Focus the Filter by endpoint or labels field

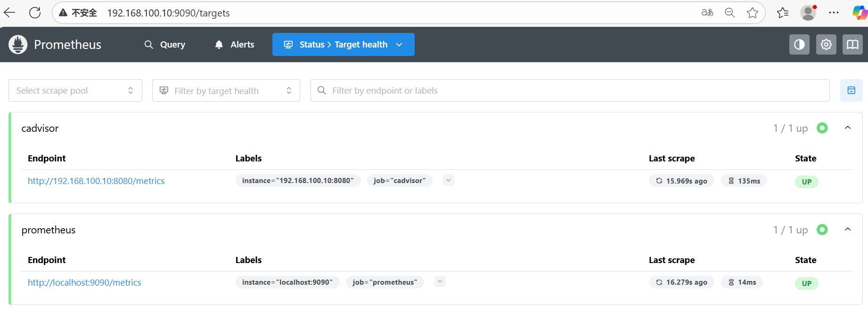click(570, 90)
